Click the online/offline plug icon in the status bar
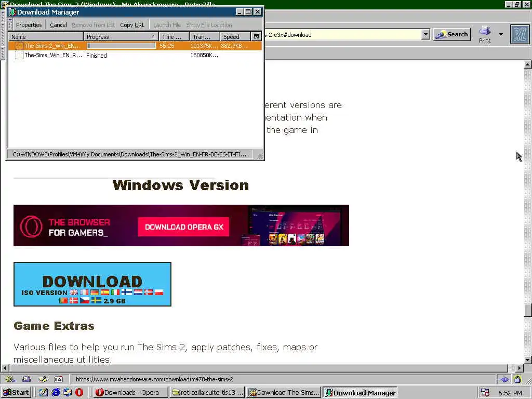Viewport: 532px width, 399px height. coord(504,379)
